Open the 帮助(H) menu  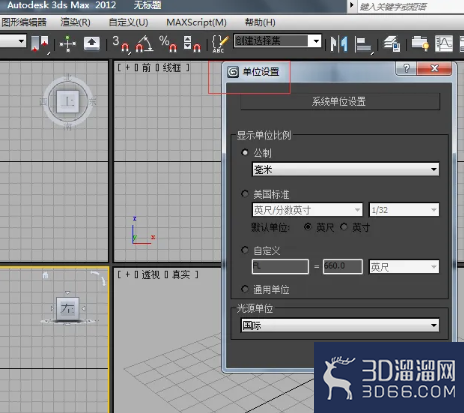260,22
